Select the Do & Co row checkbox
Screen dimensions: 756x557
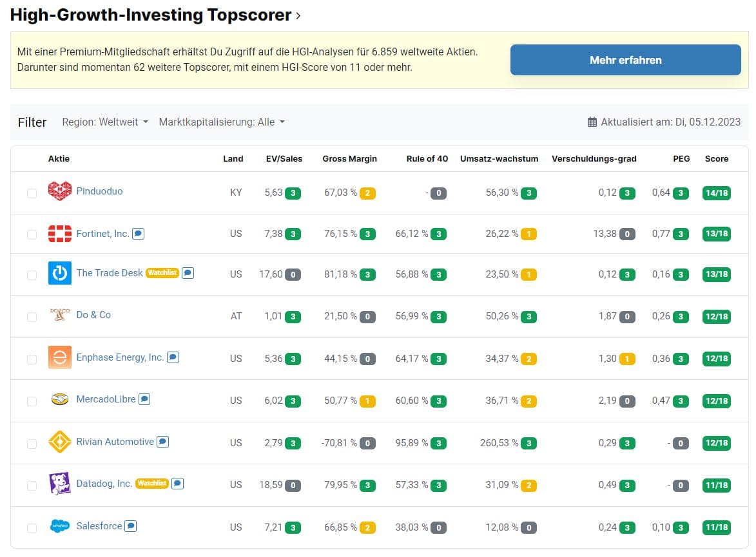[x=32, y=316]
